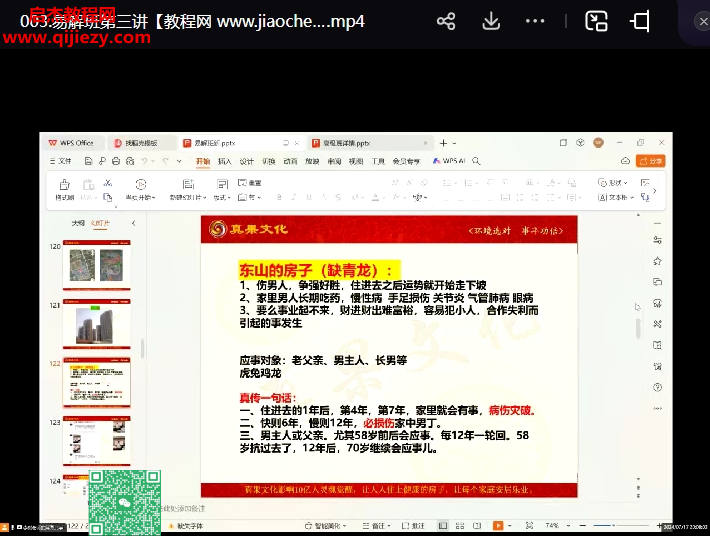Open the layout dropdown in ribbon
The width and height of the screenshot is (710, 536).
click(222, 198)
